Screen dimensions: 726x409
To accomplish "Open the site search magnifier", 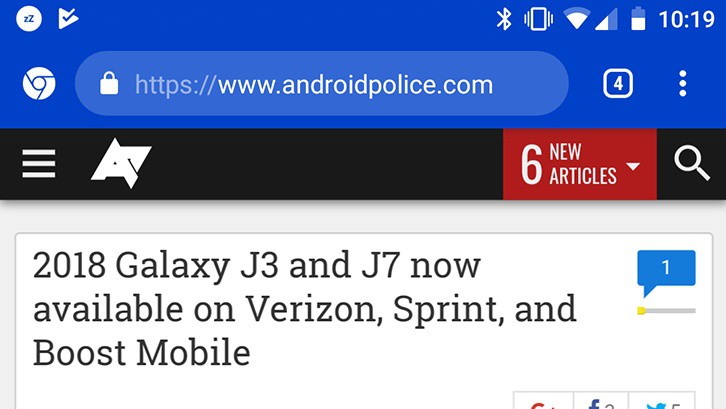I will point(692,164).
